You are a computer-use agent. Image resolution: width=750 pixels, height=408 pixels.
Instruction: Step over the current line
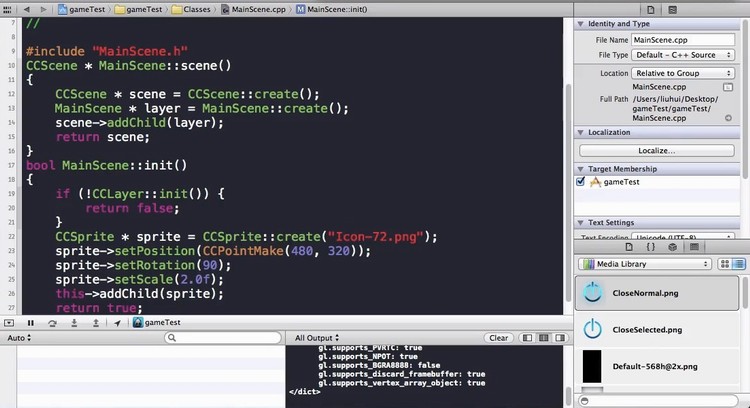(x=52, y=323)
